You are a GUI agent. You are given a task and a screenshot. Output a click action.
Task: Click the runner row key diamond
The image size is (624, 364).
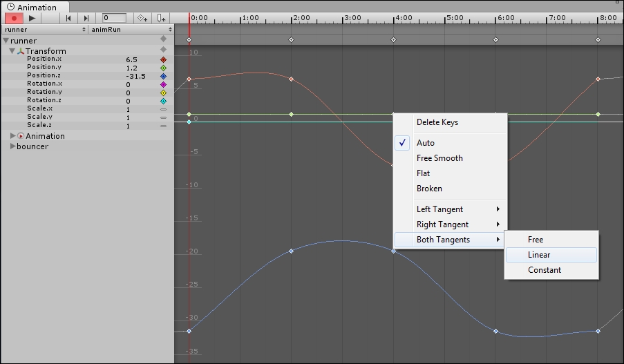(x=163, y=39)
